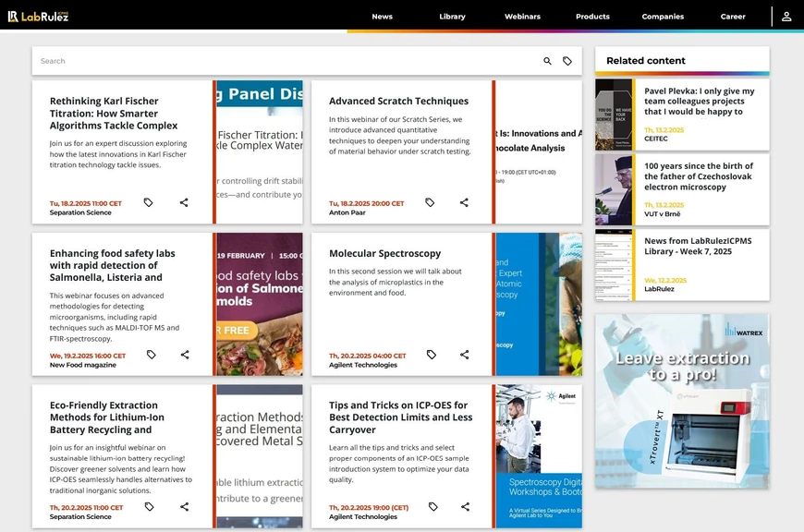The image size is (804, 532).
Task: Click the LabRulez logo in the header
Action: pos(38,17)
